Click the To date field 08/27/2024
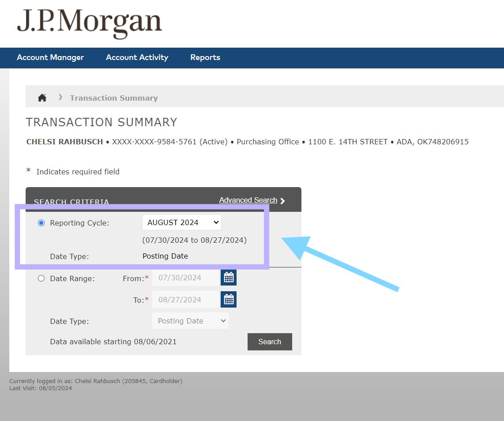The height and width of the screenshot is (421, 504). 186,300
